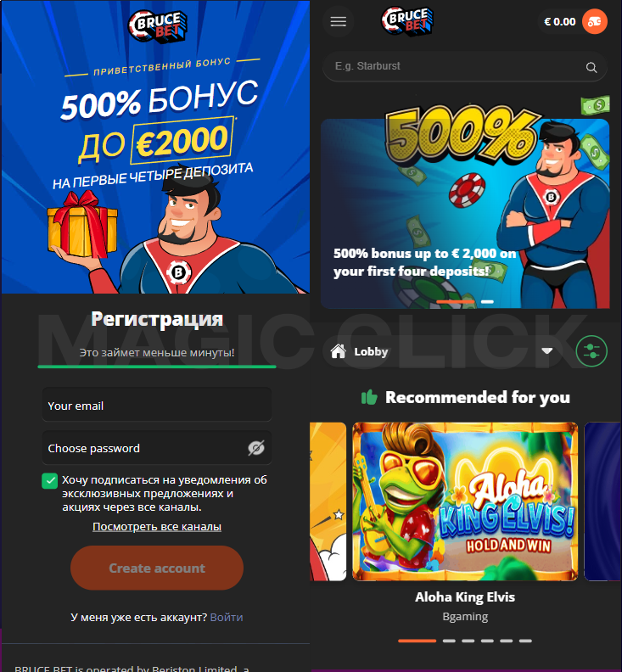Click the thumbs-up Recommended icon
622x672 pixels.
pos(369,397)
